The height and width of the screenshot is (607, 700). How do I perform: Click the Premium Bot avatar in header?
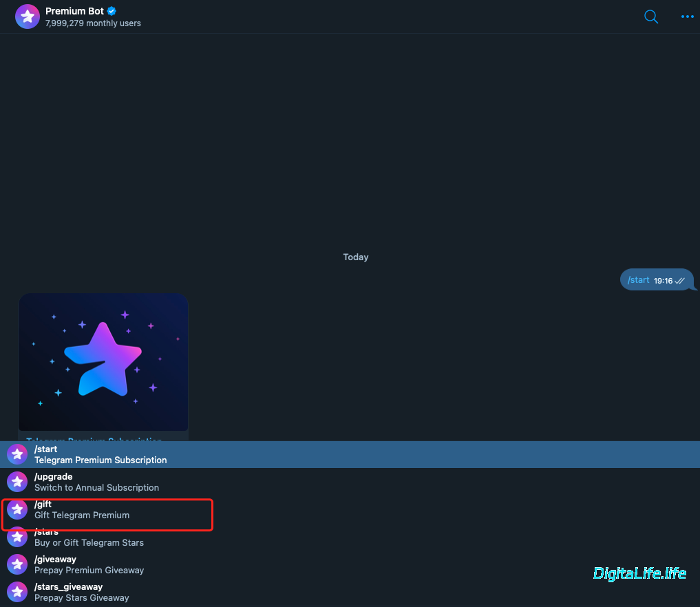point(27,17)
